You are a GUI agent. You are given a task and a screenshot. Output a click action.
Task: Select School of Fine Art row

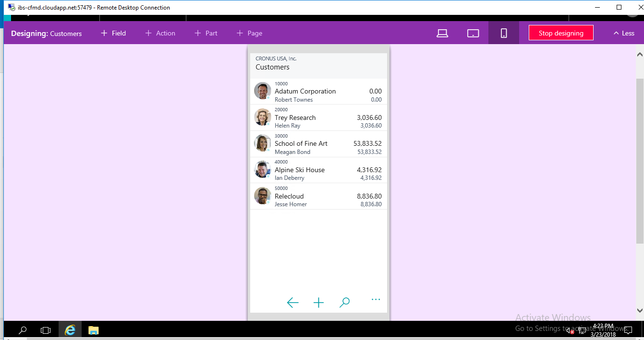301,143
